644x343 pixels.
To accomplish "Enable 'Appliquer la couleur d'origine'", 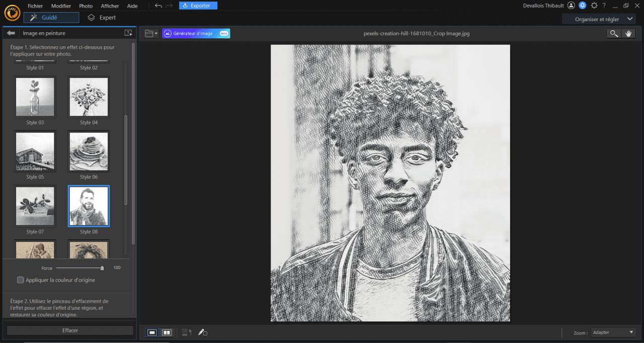I will pyautogui.click(x=21, y=280).
